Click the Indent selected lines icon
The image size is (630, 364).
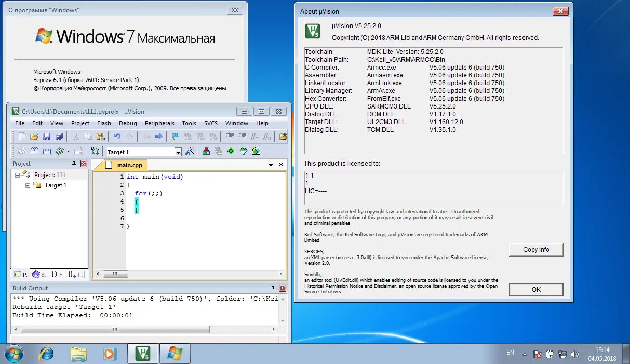230,137
